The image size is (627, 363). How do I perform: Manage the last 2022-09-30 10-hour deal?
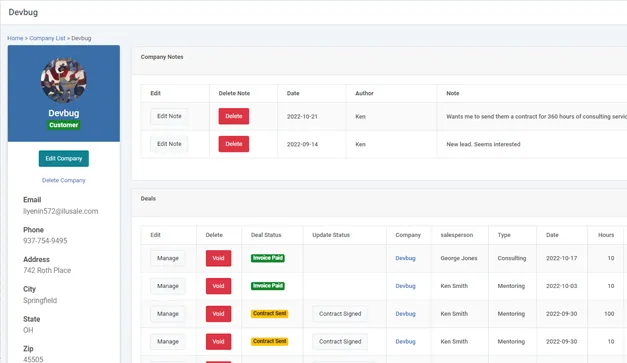[x=168, y=342]
